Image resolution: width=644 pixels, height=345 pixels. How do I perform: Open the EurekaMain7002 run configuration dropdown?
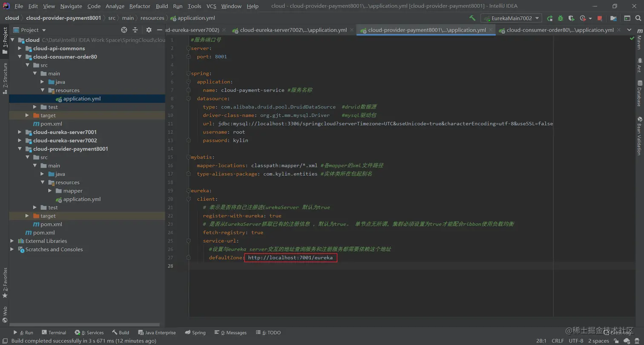511,18
